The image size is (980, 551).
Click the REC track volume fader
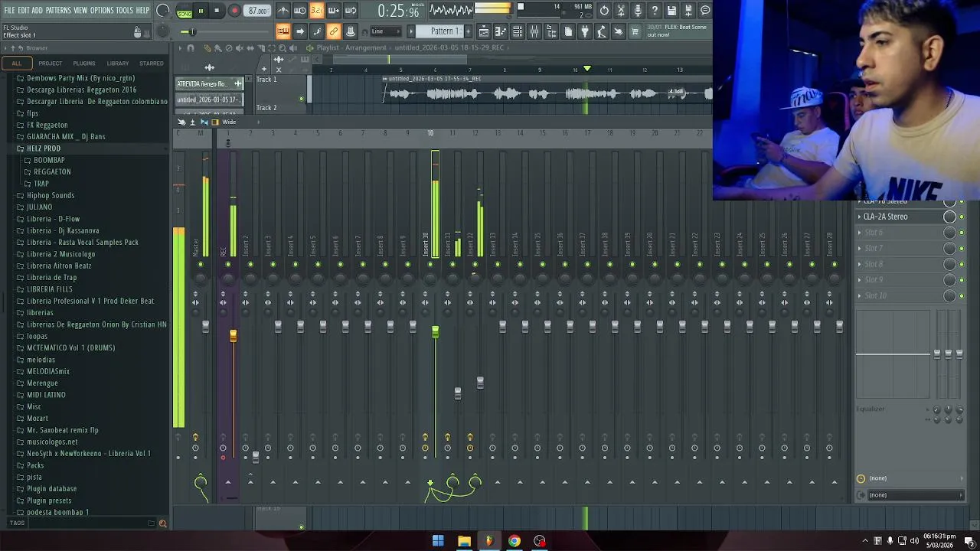(234, 335)
